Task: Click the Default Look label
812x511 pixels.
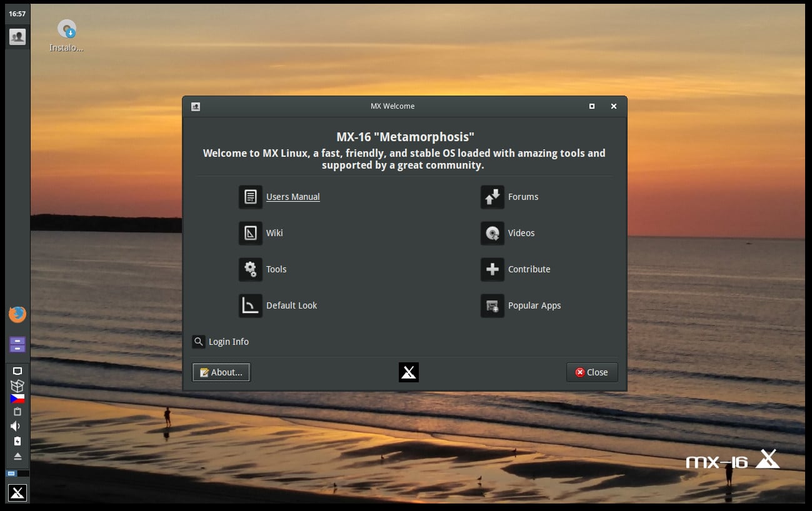Action: (291, 305)
